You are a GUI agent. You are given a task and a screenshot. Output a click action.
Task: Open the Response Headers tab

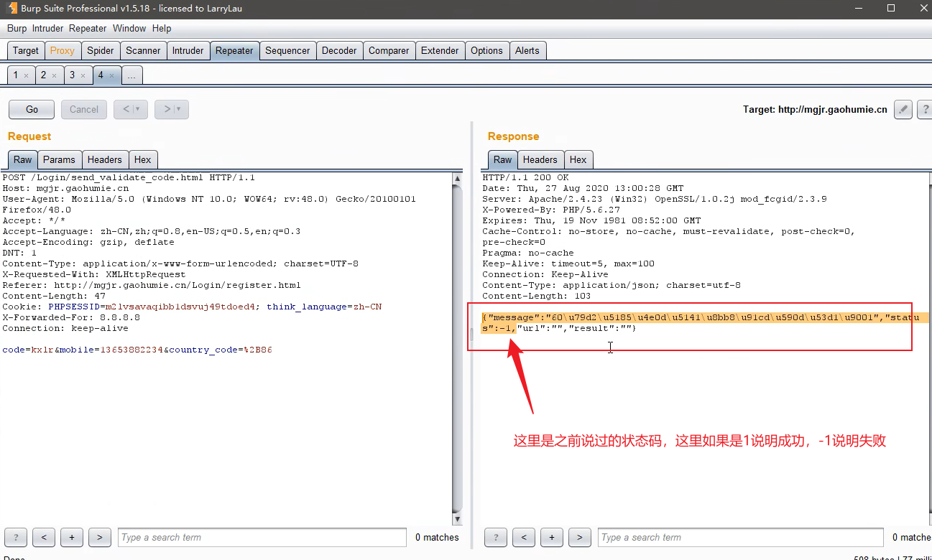540,159
